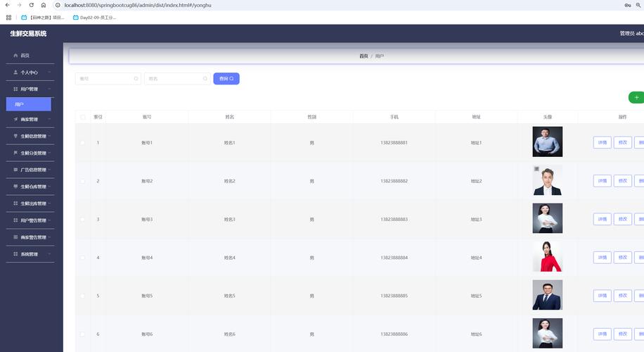Click phone number 13823888882
Screen dimensions: 644x352
click(x=394, y=181)
